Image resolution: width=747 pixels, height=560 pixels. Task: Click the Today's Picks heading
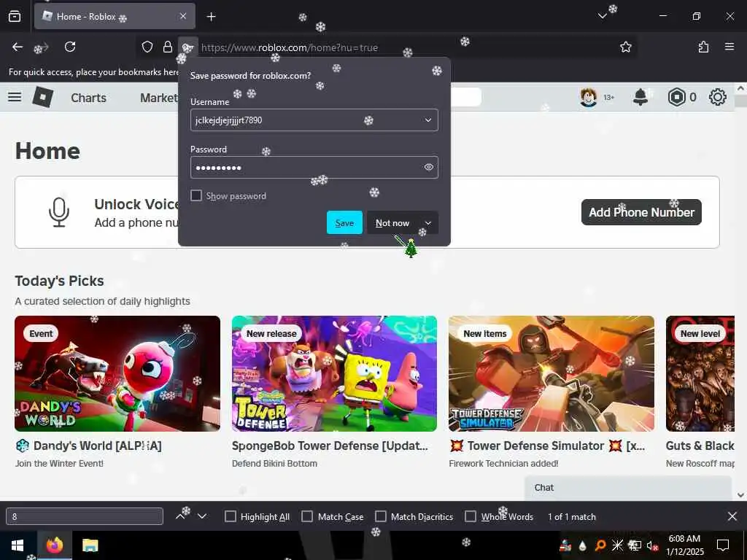[x=59, y=281]
